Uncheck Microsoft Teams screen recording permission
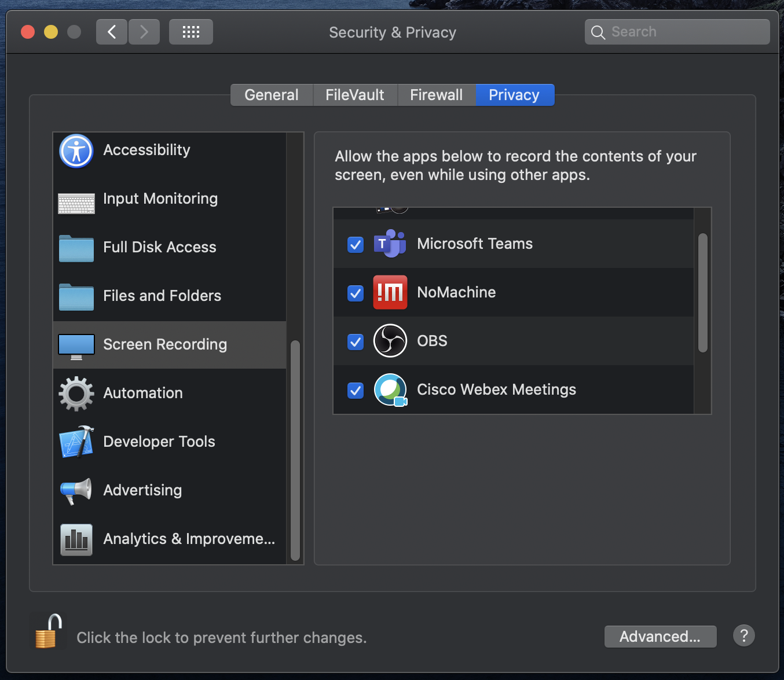The width and height of the screenshot is (784, 680). pos(356,245)
